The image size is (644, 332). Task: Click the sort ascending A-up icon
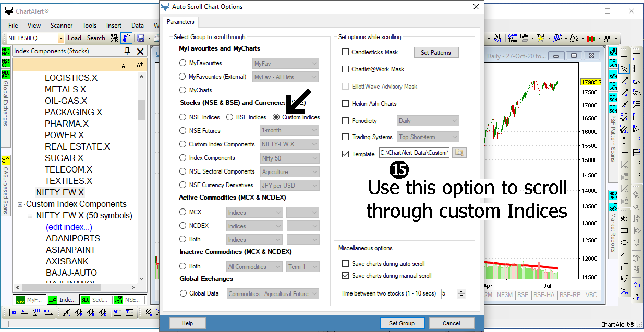tap(140, 65)
